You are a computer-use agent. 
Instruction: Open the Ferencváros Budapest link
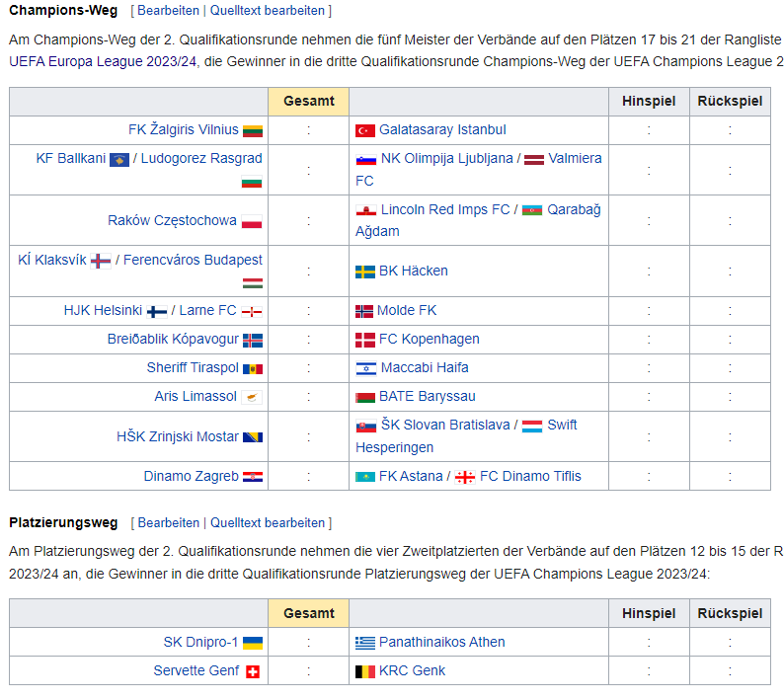(x=193, y=260)
